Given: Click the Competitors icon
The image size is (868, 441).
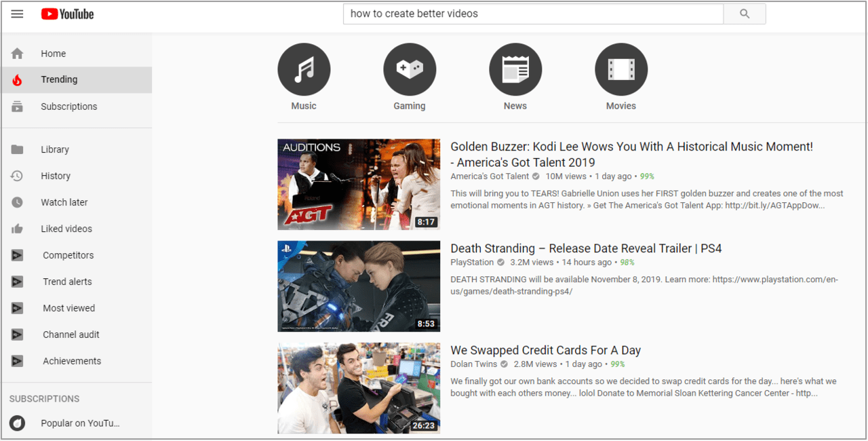Looking at the screenshot, I should coord(17,255).
